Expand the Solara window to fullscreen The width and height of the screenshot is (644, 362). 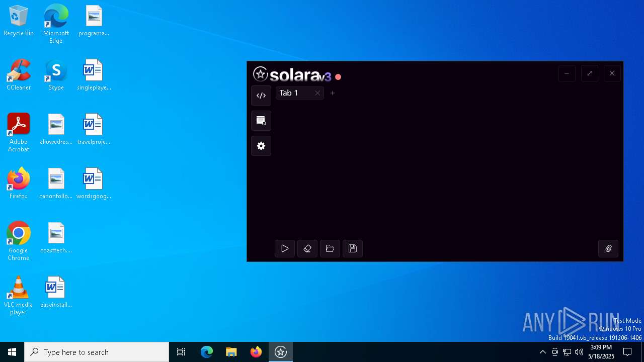[590, 73]
